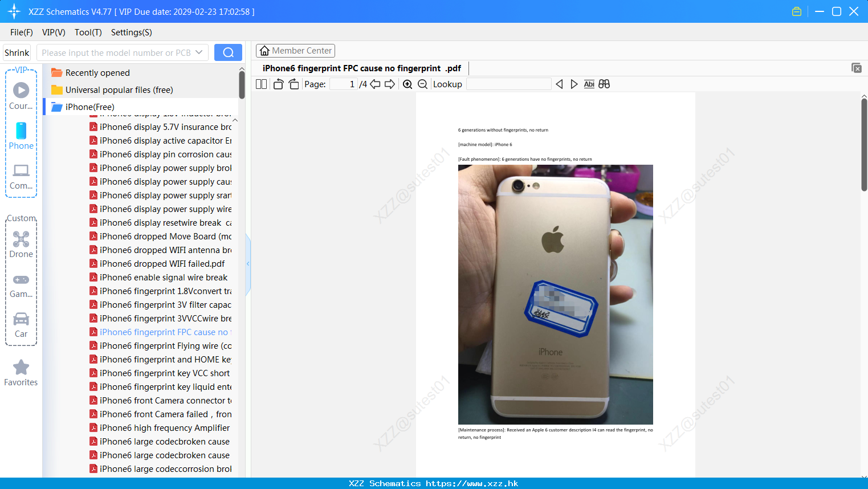Click the Lookup text field

[x=508, y=84]
